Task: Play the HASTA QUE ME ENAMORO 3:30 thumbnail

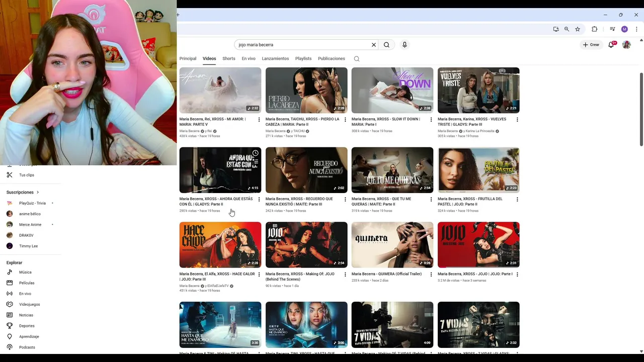Action: point(220,325)
